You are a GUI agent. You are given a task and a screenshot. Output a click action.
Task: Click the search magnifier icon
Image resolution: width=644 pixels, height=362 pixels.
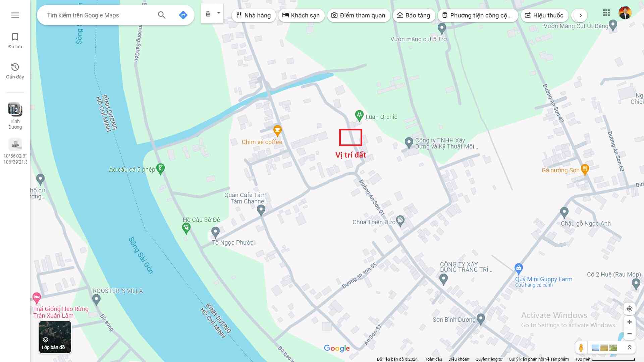click(x=162, y=15)
